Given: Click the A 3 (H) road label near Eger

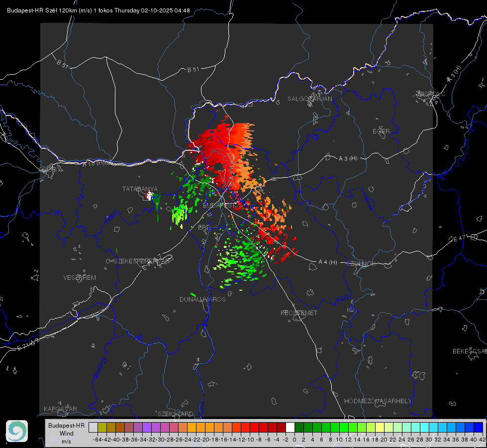Looking at the screenshot, I should pyautogui.click(x=348, y=159).
